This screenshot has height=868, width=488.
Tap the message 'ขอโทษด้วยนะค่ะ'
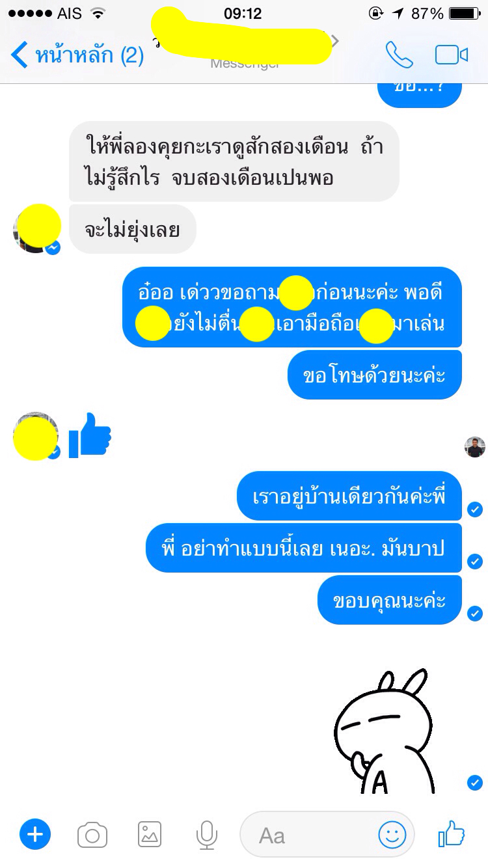pyautogui.click(x=375, y=375)
